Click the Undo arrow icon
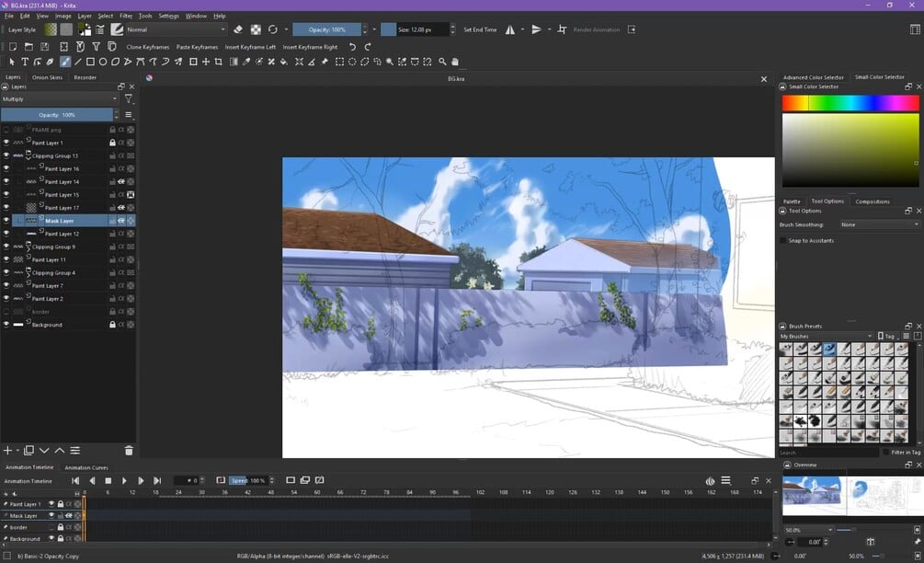The image size is (924, 563). point(352,47)
